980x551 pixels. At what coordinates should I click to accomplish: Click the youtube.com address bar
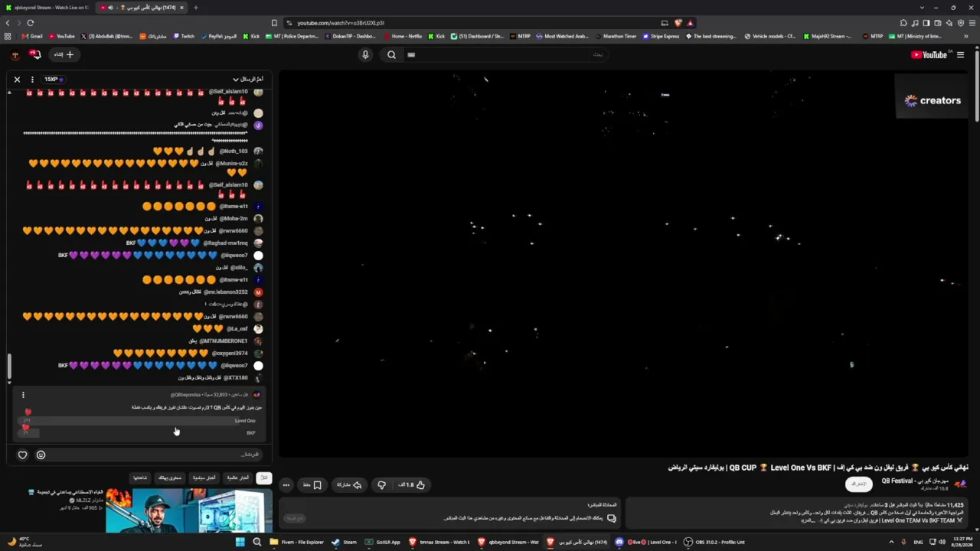click(x=467, y=23)
